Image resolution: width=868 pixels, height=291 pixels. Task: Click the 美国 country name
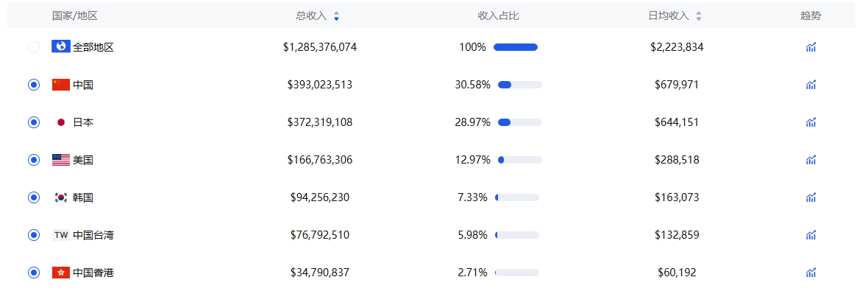[83, 160]
